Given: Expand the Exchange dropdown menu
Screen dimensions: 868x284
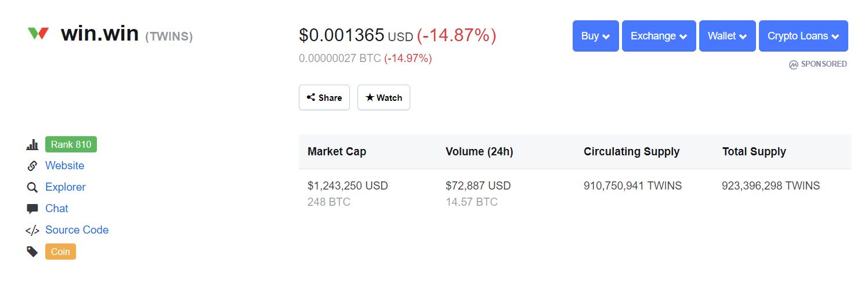Looking at the screenshot, I should [x=659, y=36].
